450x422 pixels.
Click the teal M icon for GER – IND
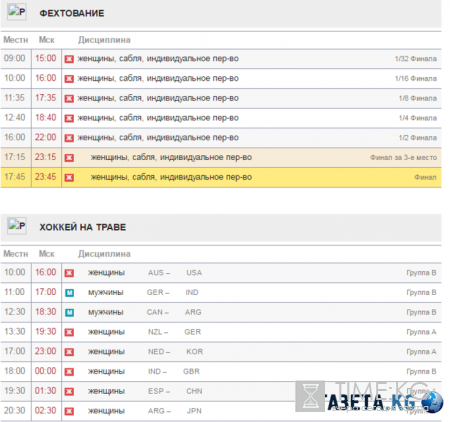tap(69, 293)
